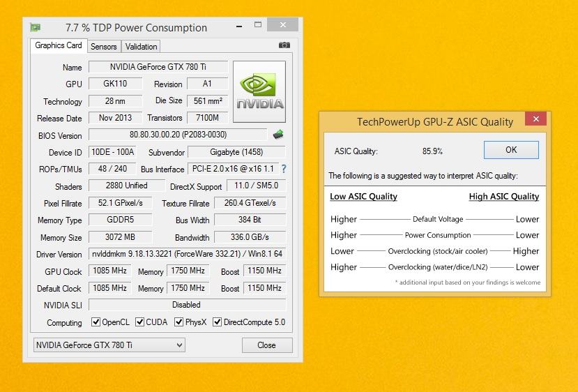Image resolution: width=578 pixels, height=392 pixels.
Task: Toggle the OpenCL checkbox
Action: point(96,322)
